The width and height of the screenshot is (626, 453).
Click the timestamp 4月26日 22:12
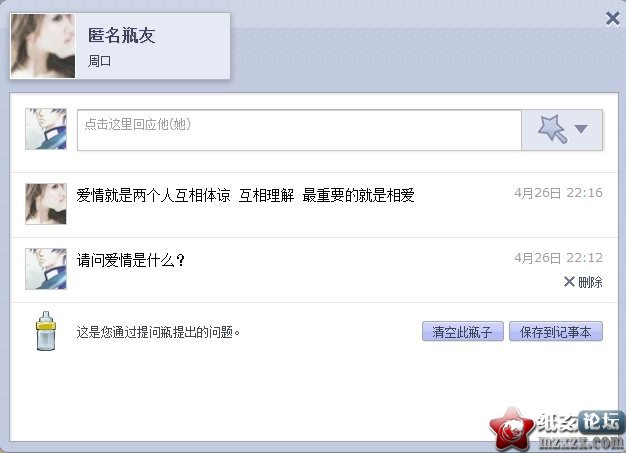click(558, 258)
